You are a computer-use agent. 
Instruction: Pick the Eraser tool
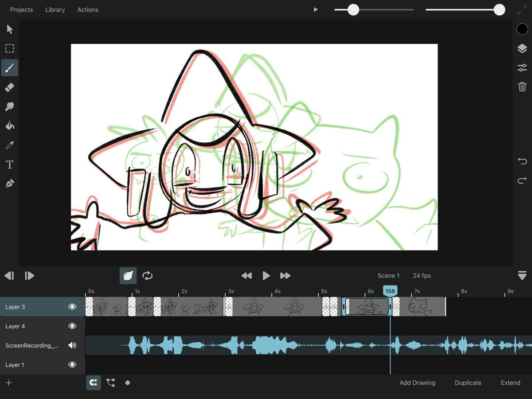coord(10,87)
